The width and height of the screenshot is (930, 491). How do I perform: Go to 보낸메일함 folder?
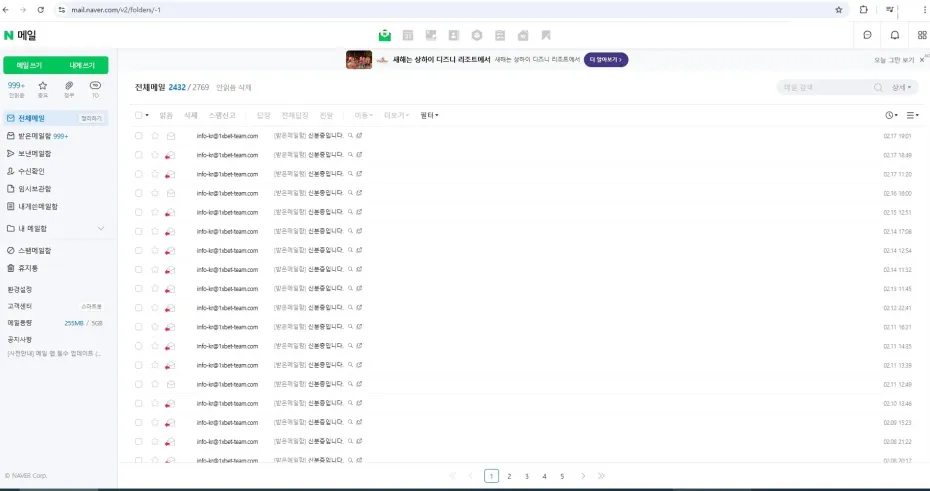tap(34, 153)
